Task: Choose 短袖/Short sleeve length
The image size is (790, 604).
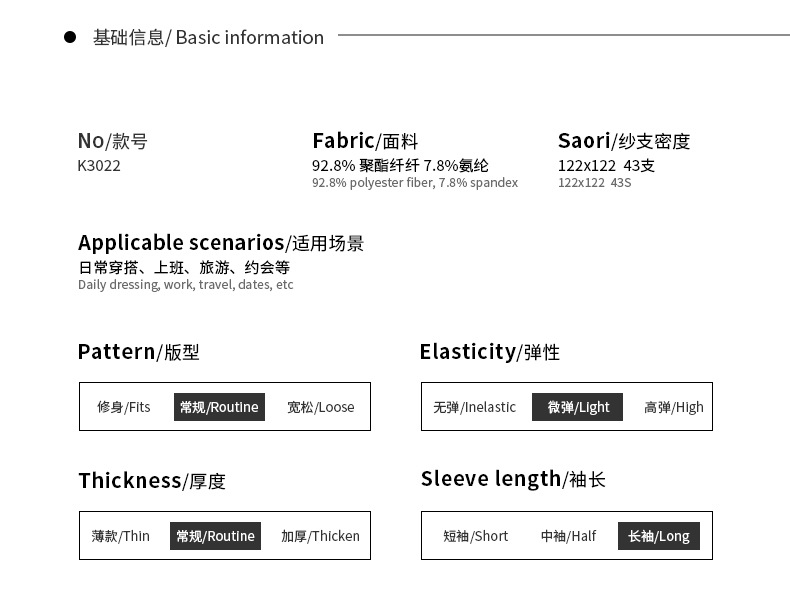Action: (x=476, y=536)
